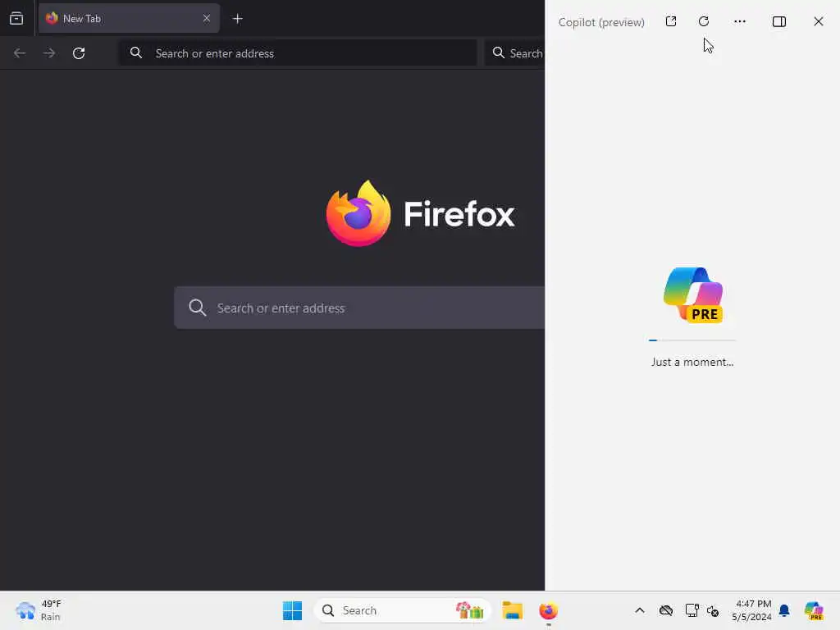Image resolution: width=840 pixels, height=630 pixels.
Task: Toggle Copilot side-by-side panel layout
Action: (x=779, y=21)
